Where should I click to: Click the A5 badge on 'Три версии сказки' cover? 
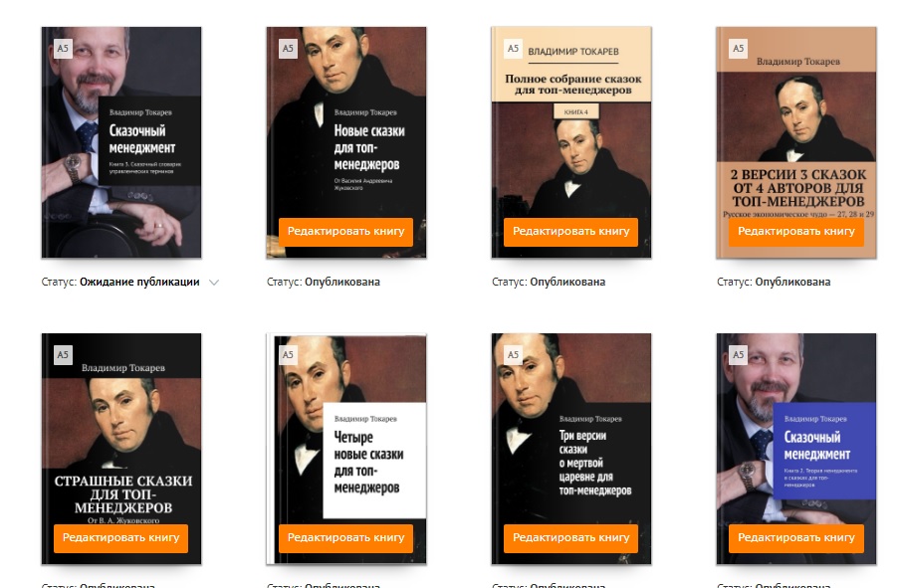(x=513, y=355)
